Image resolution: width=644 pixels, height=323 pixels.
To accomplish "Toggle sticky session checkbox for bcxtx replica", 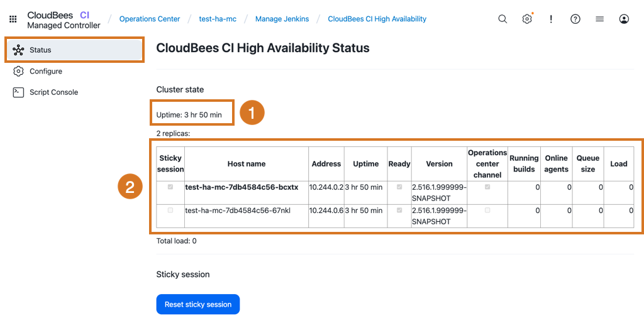I will tap(170, 187).
